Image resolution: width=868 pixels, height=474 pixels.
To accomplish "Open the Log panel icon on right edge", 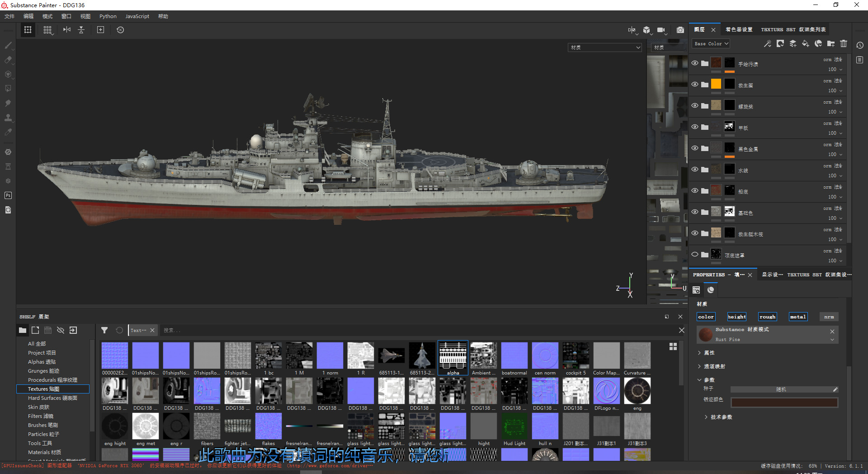I will coord(860,60).
